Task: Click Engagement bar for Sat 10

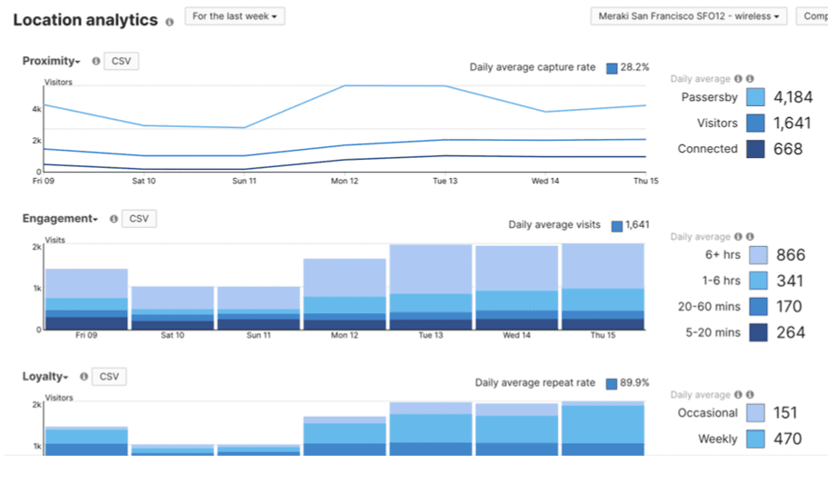Action: click(173, 308)
